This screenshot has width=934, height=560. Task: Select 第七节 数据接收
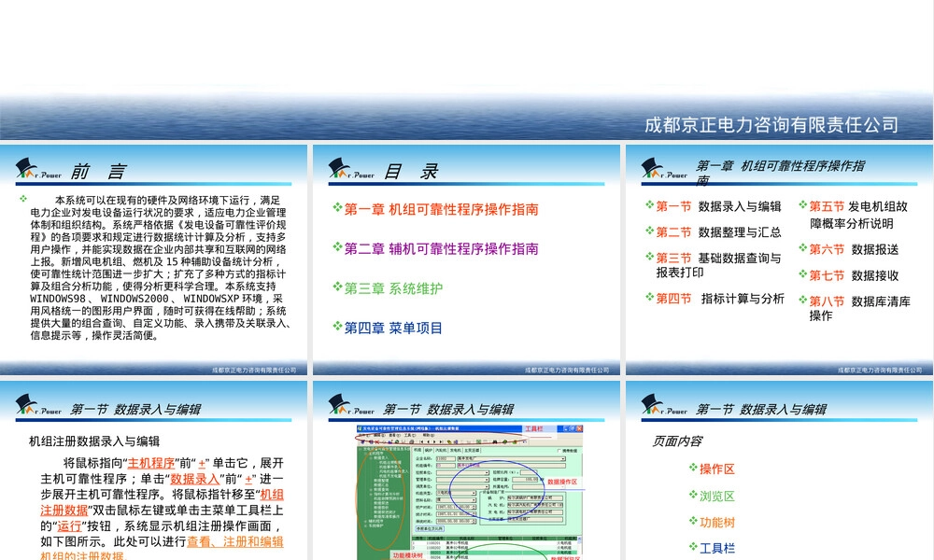(x=855, y=275)
